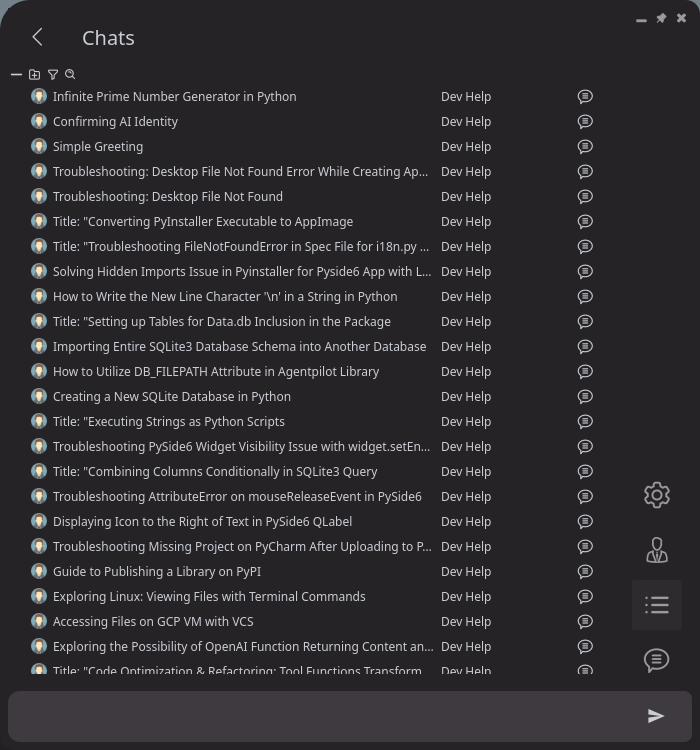The height and width of the screenshot is (750, 700).
Task: Click Dev Help label for Simple Greeting
Action: click(465, 147)
